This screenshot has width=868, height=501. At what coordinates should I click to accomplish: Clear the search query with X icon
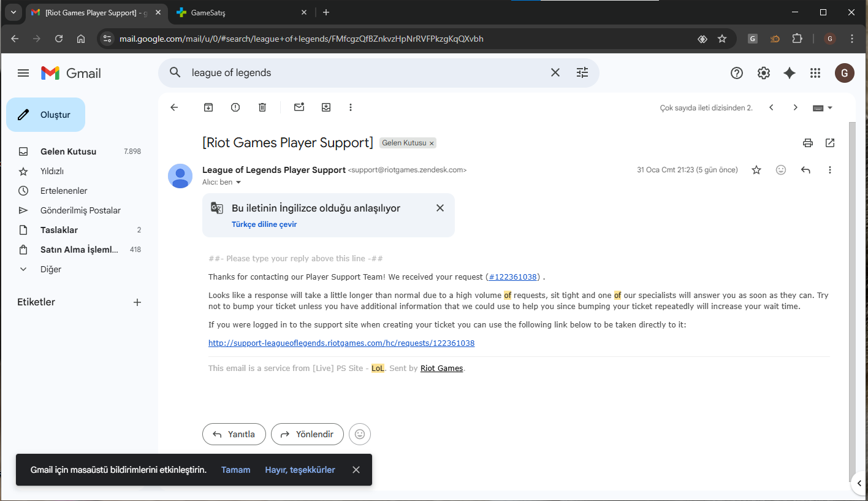(x=555, y=72)
